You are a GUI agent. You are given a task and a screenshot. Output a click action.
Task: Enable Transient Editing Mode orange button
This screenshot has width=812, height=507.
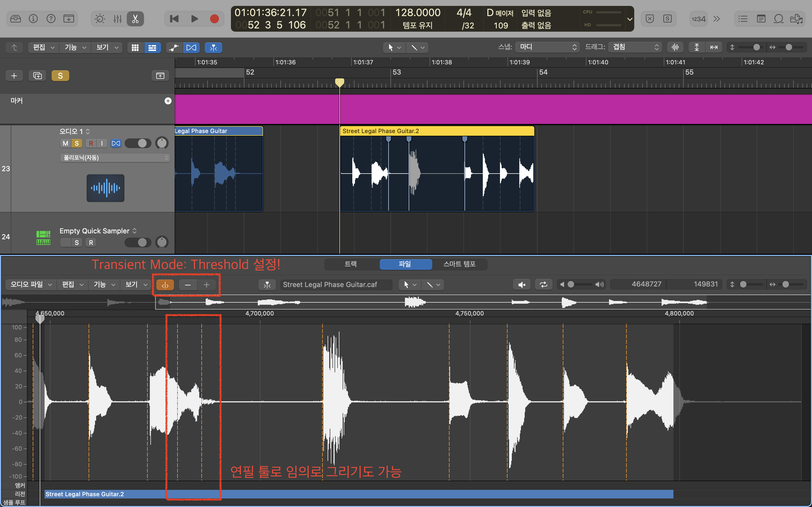[x=165, y=285]
